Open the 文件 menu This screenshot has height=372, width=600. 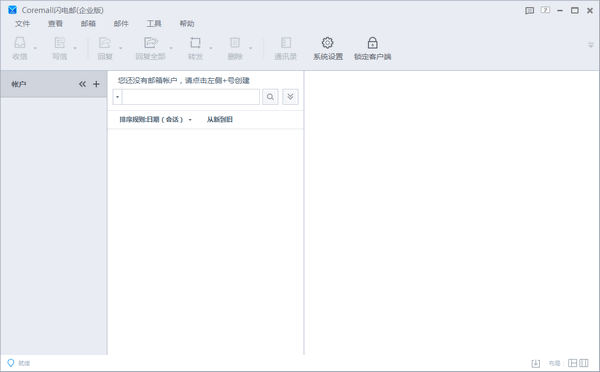[x=22, y=24]
